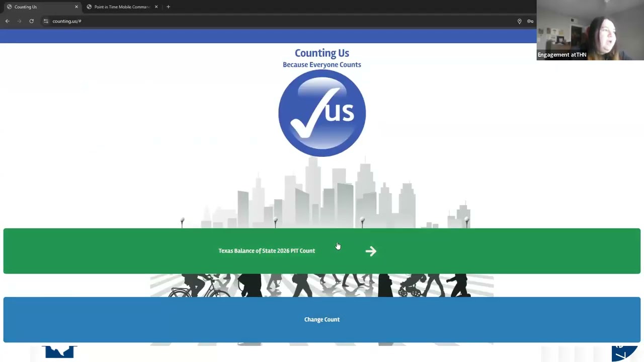Image resolution: width=644 pixels, height=362 pixels.
Task: Click the browser back arrow
Action: tap(8, 21)
